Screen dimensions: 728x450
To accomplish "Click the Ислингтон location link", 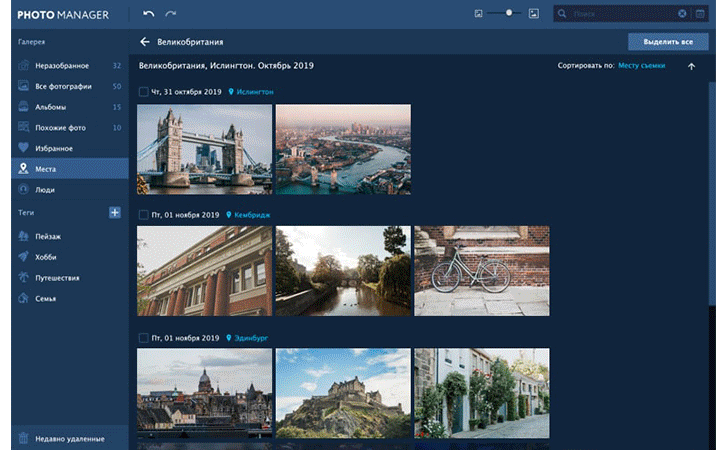I will pos(255,92).
